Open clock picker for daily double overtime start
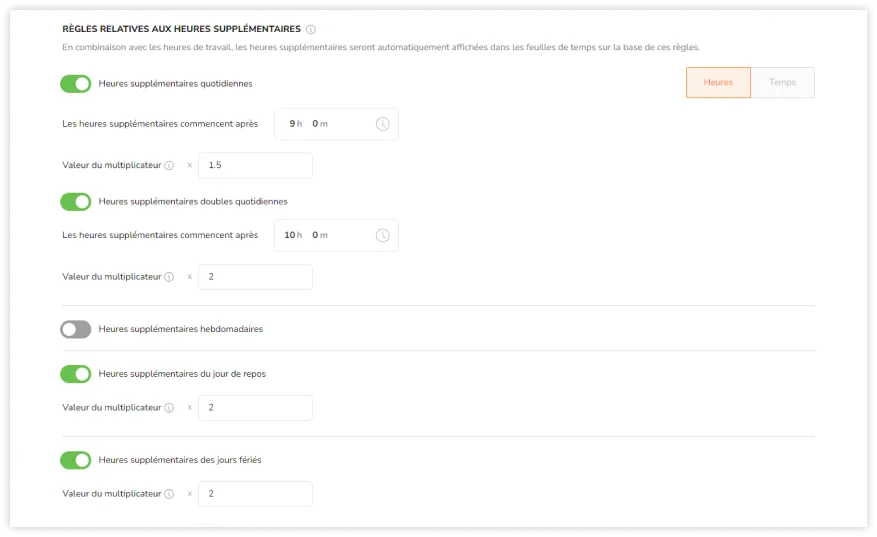Image resolution: width=877 pixels, height=537 pixels. 383,235
